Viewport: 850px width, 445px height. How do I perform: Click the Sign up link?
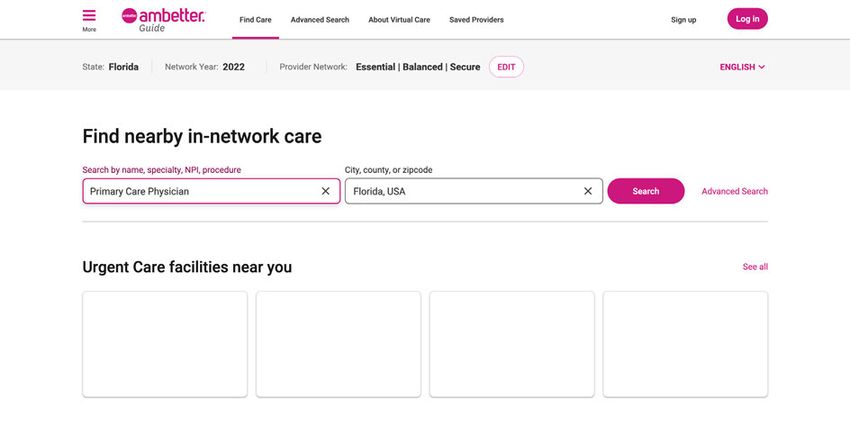683,20
